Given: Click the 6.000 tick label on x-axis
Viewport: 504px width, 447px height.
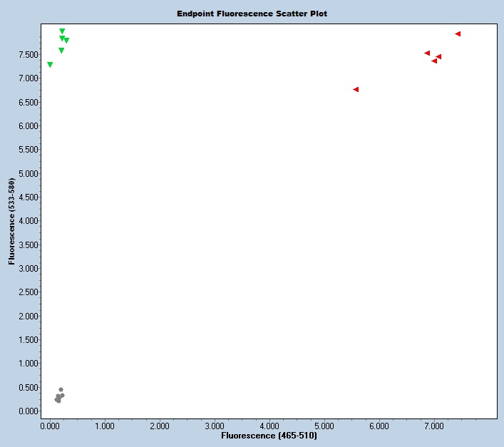Looking at the screenshot, I should pos(379,426).
